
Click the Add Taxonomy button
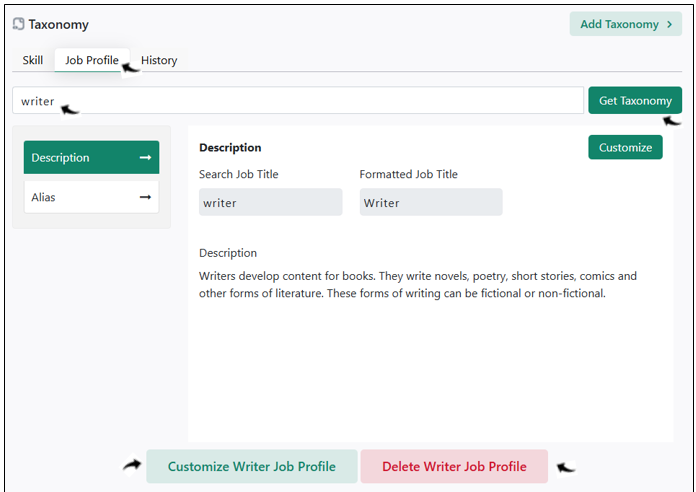click(x=626, y=24)
